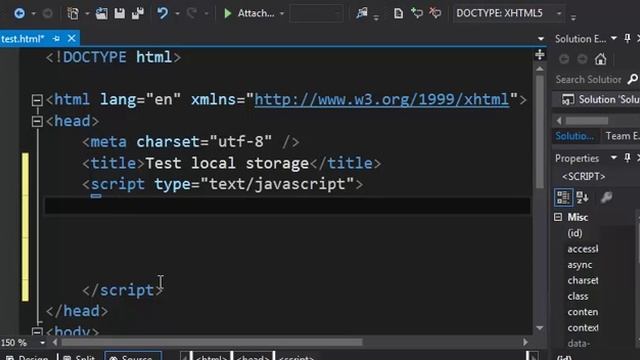640x360 pixels.
Task: Open the Attach button dropdown arrow
Action: pyautogui.click(x=282, y=13)
